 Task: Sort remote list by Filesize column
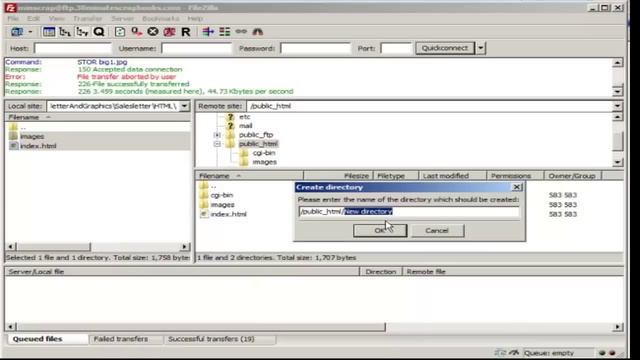click(x=338, y=176)
